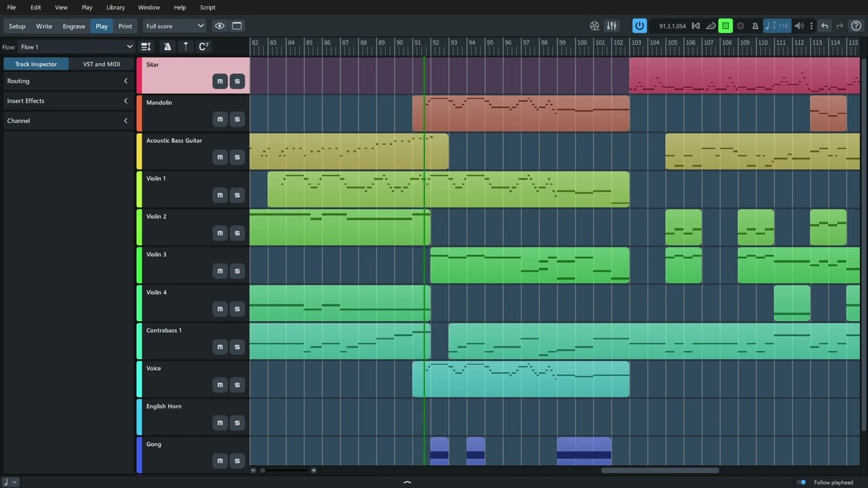Select the VST and MIDI tab

tap(101, 64)
